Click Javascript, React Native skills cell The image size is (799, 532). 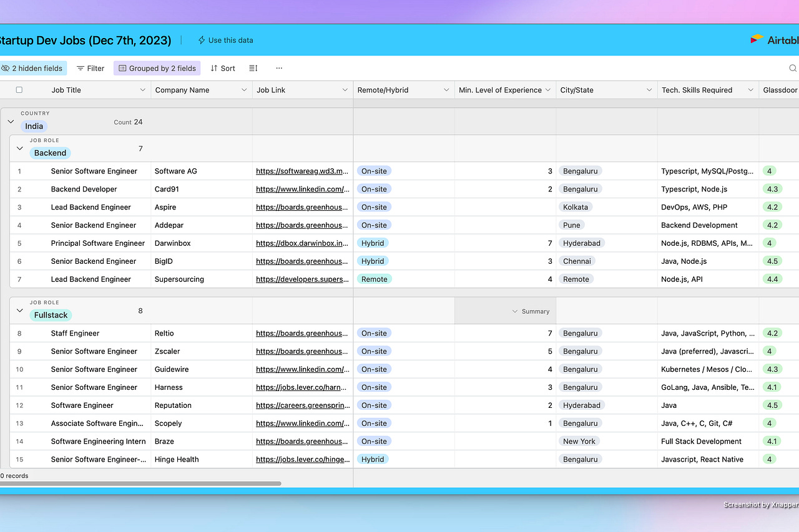708,459
